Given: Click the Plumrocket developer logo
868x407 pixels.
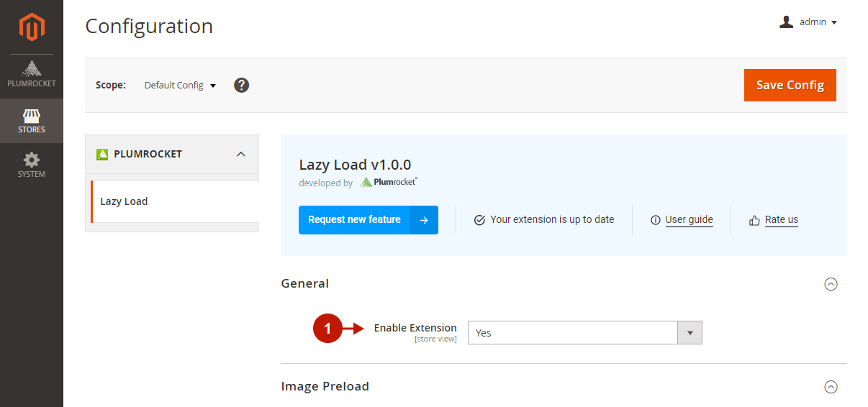Looking at the screenshot, I should pyautogui.click(x=389, y=182).
